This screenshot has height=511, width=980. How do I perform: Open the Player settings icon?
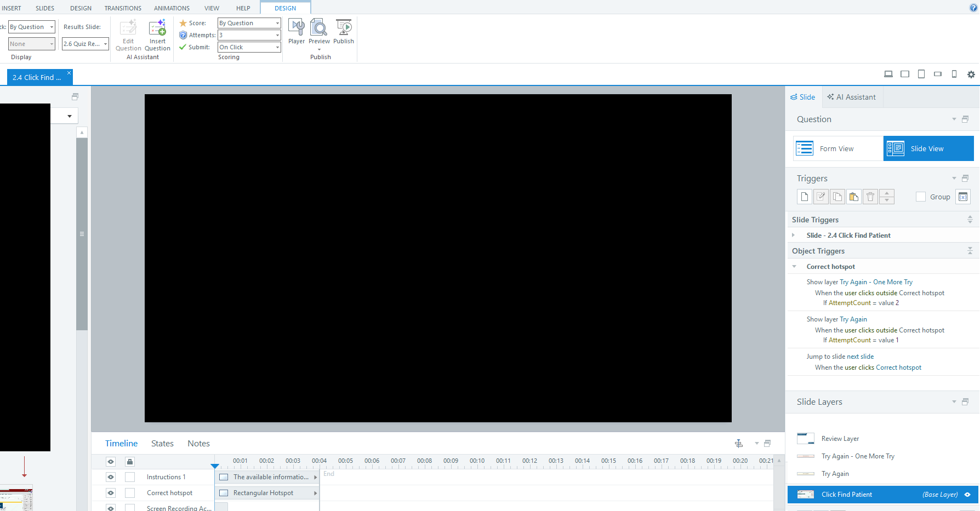coord(297,31)
